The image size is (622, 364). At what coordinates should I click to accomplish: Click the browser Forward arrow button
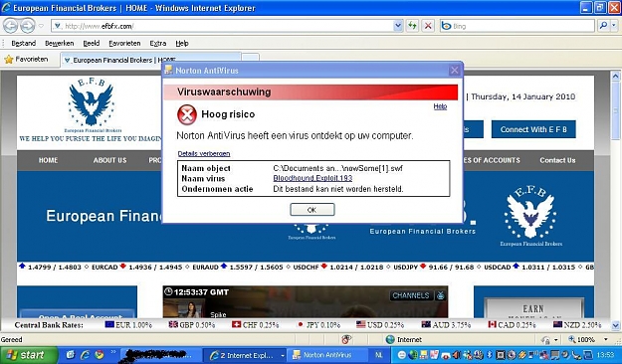[28, 26]
